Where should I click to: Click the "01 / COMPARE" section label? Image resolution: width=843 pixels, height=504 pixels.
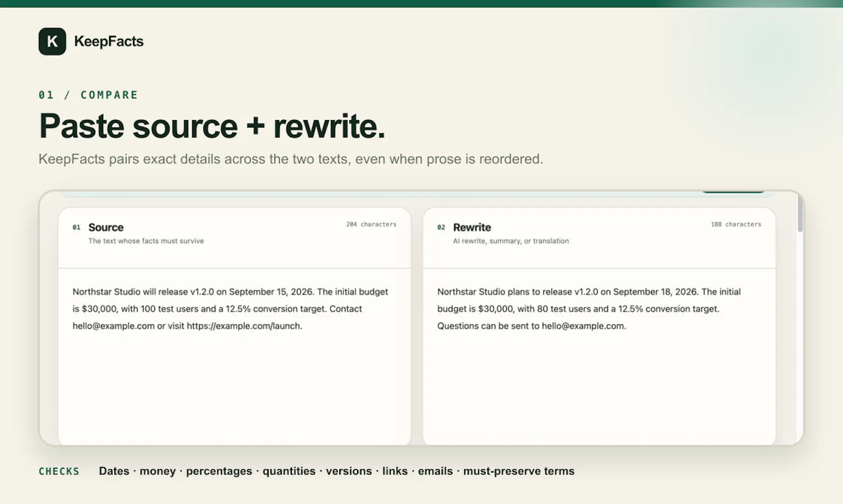88,95
